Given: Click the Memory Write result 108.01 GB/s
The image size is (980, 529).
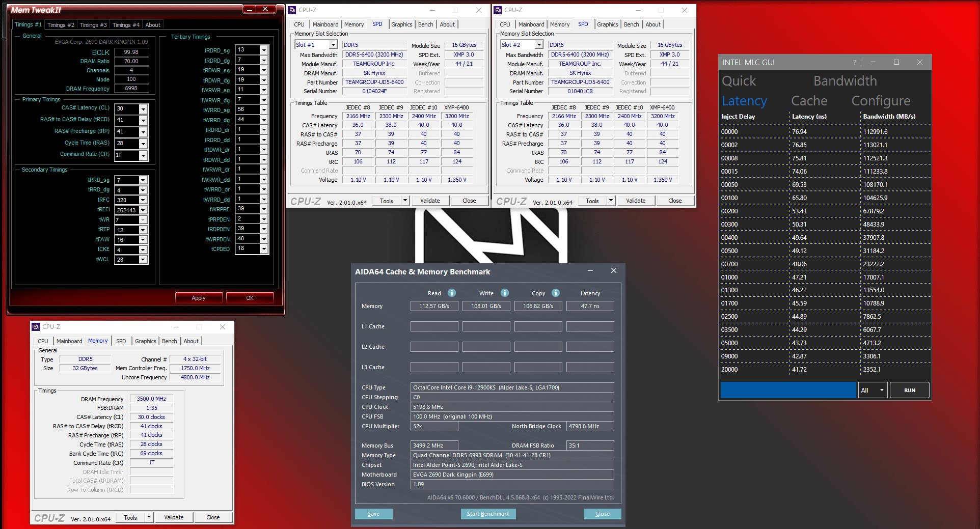Looking at the screenshot, I should [x=486, y=306].
